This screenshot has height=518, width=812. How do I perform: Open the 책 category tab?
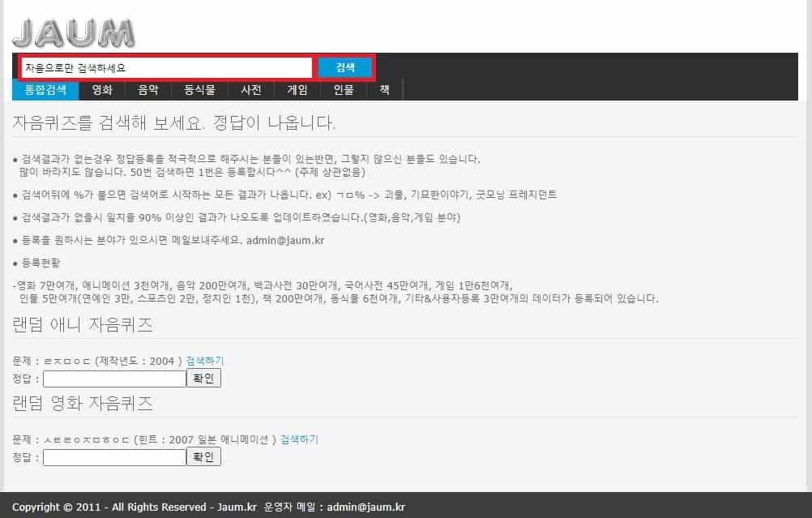383,90
